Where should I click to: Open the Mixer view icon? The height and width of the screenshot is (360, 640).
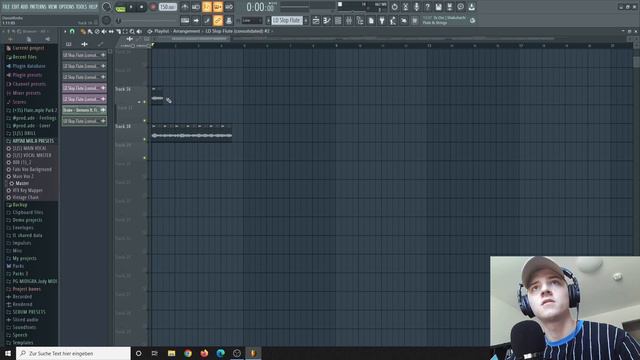pyautogui.click(x=349, y=20)
